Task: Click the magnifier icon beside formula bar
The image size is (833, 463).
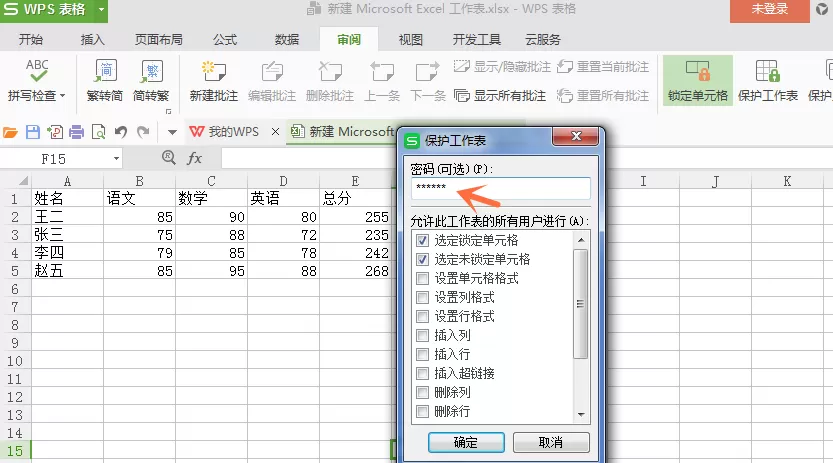Action: click(168, 157)
